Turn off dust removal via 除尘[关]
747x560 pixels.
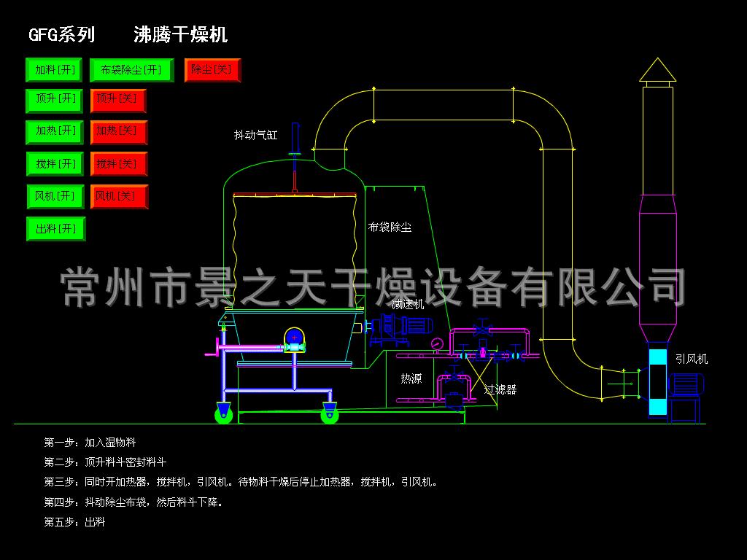pyautogui.click(x=212, y=70)
